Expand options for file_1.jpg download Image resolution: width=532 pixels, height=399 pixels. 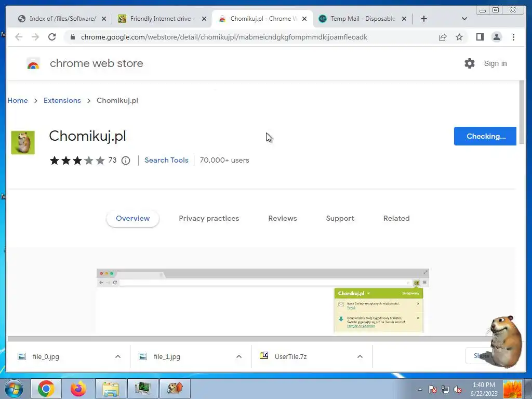[x=239, y=356]
